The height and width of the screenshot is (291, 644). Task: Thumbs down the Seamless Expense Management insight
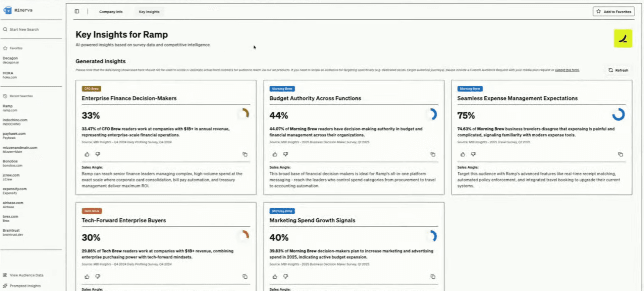point(473,154)
